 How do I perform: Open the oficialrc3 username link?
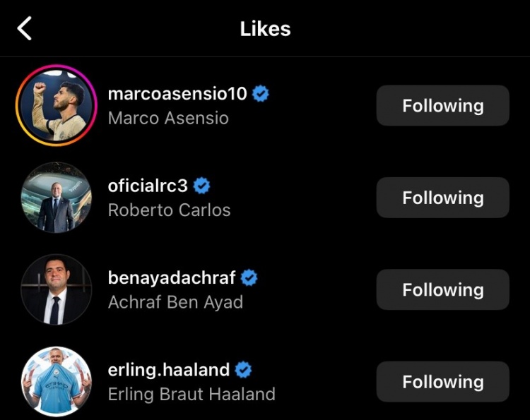148,186
